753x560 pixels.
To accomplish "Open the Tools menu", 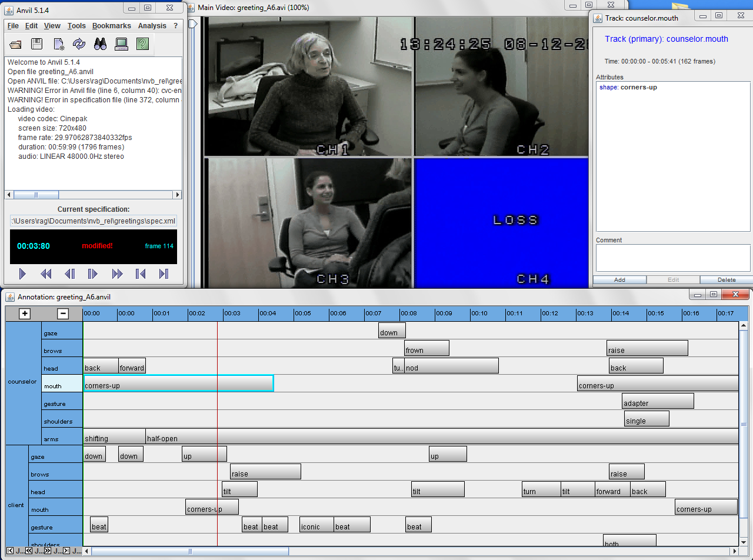I will (x=76, y=26).
